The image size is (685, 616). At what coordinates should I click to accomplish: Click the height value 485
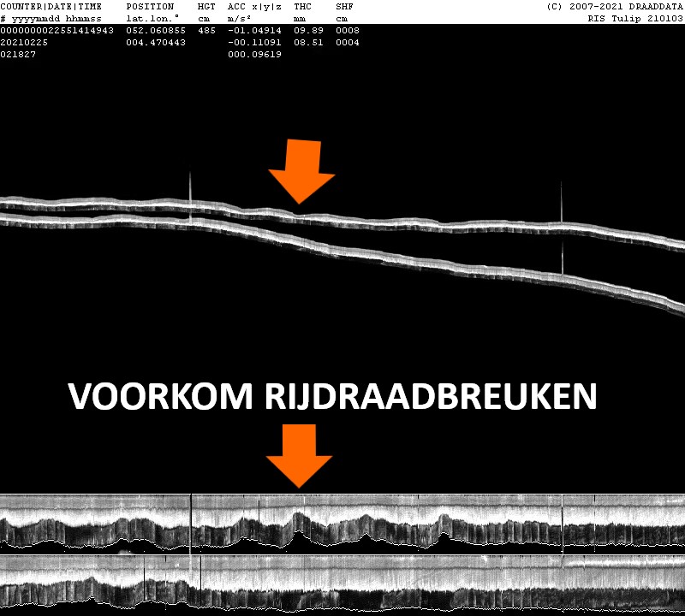206,30
